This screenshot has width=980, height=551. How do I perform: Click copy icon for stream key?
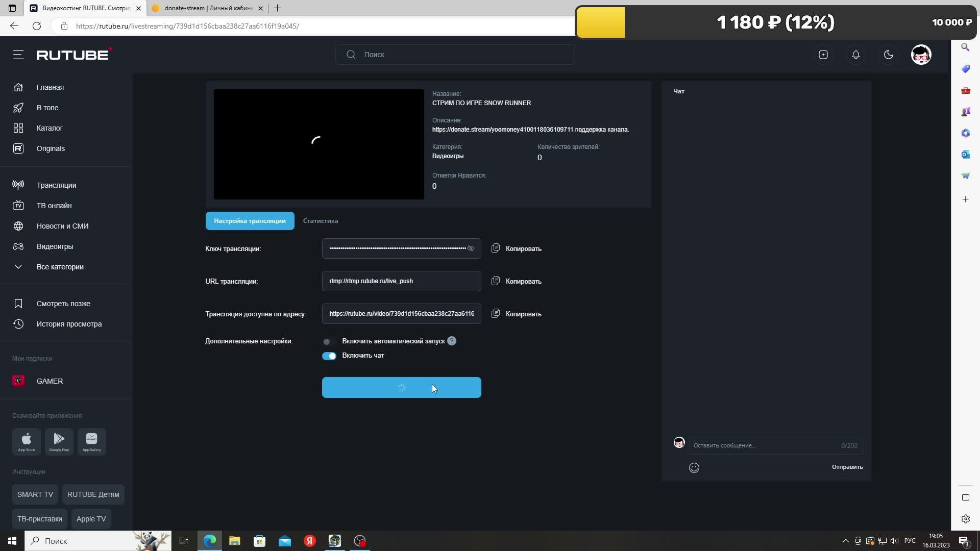[x=496, y=248]
